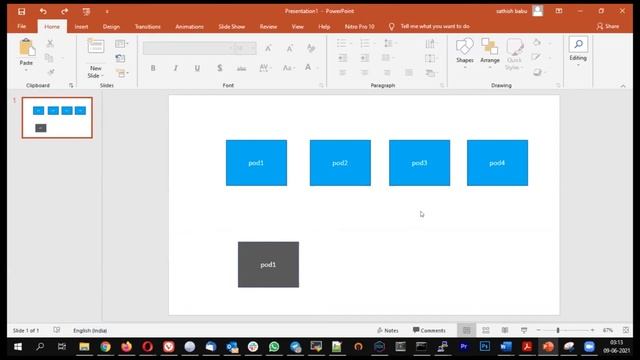This screenshot has width=640, height=360.
Task: Switch to the Animations tab
Action: 189,27
